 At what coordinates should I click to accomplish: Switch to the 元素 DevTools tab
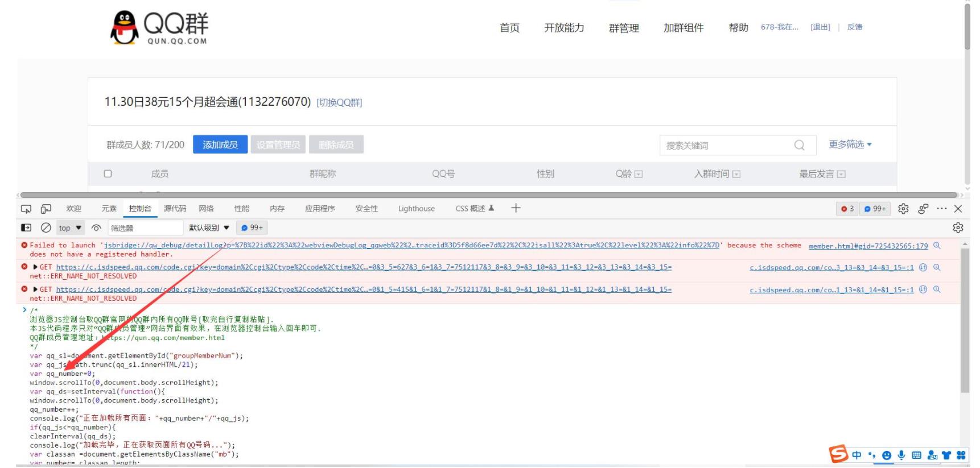pos(109,209)
